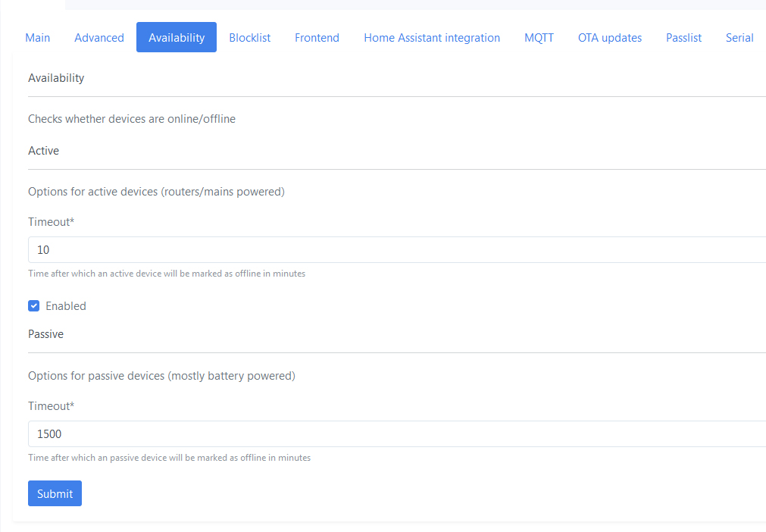Toggle the Enabled checkbox
Image resolution: width=766 pixels, height=532 pixels.
pyautogui.click(x=33, y=306)
